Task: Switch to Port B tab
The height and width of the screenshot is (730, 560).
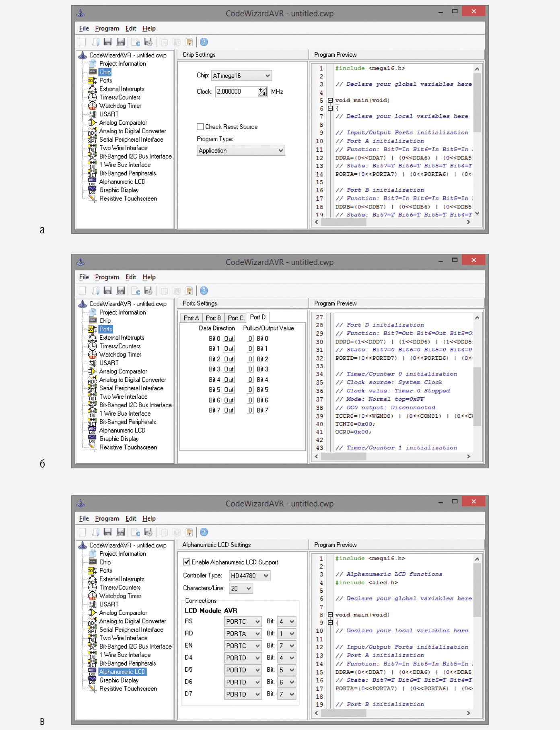Action: coord(213,318)
